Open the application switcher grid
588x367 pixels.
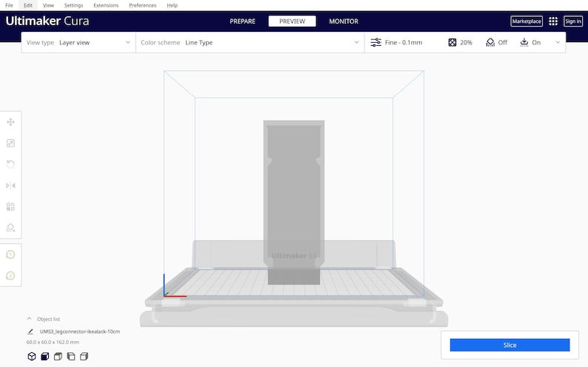coord(552,21)
